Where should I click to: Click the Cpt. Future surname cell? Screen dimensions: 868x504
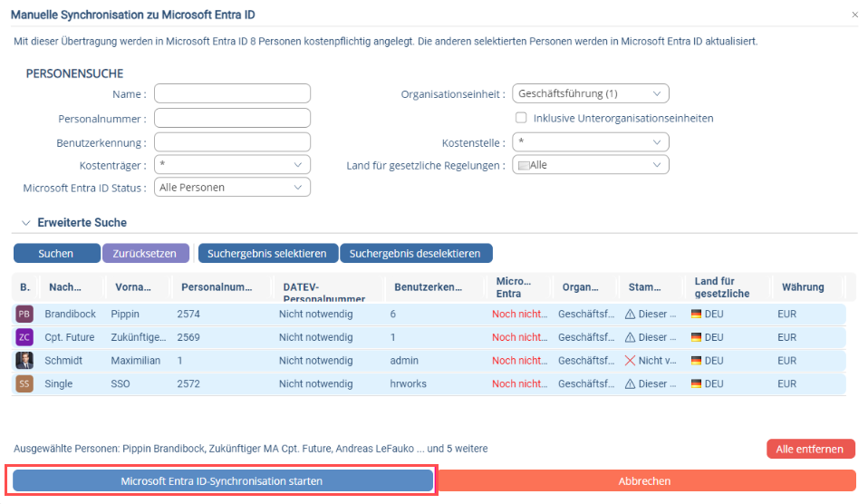coord(70,337)
